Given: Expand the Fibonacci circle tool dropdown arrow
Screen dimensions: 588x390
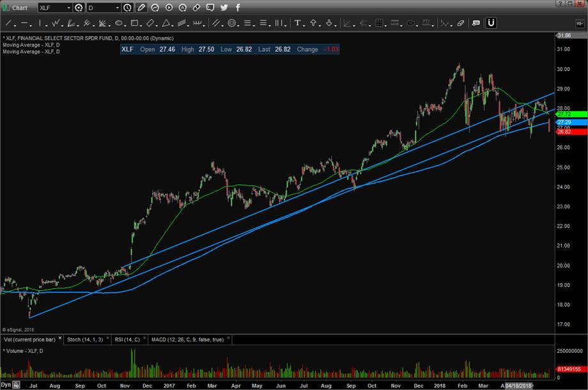Looking at the screenshot, I should [x=238, y=25].
